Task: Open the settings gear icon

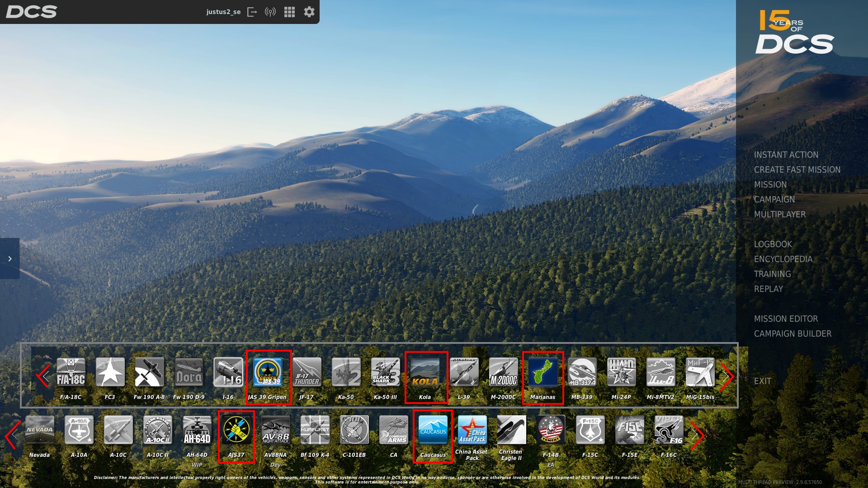Action: pyautogui.click(x=309, y=12)
